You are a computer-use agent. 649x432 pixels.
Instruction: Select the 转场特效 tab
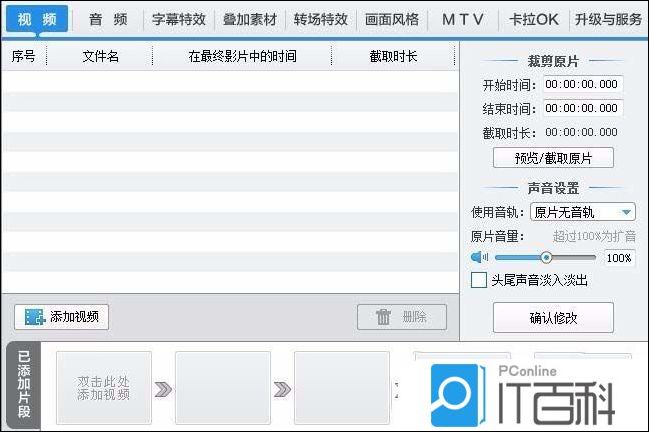pyautogui.click(x=321, y=19)
